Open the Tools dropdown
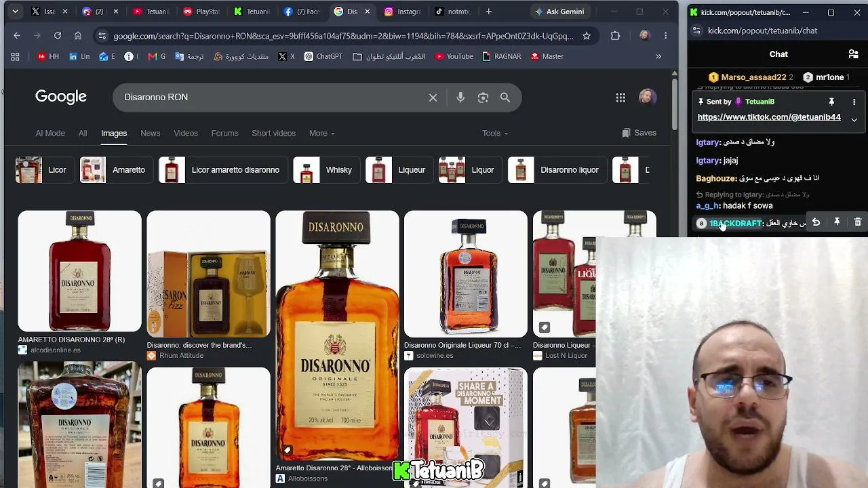Screen dimensions: 868x488 point(495,134)
